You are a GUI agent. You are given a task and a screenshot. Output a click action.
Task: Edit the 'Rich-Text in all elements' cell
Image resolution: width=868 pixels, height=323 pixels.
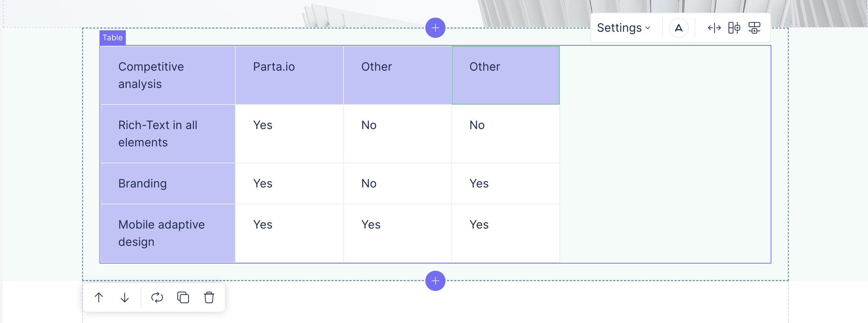click(x=168, y=134)
